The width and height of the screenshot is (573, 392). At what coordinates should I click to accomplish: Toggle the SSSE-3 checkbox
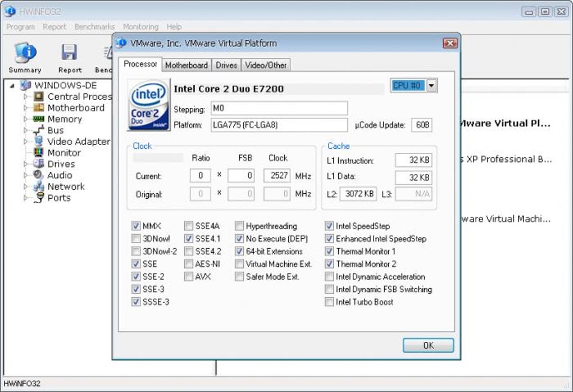pos(136,302)
